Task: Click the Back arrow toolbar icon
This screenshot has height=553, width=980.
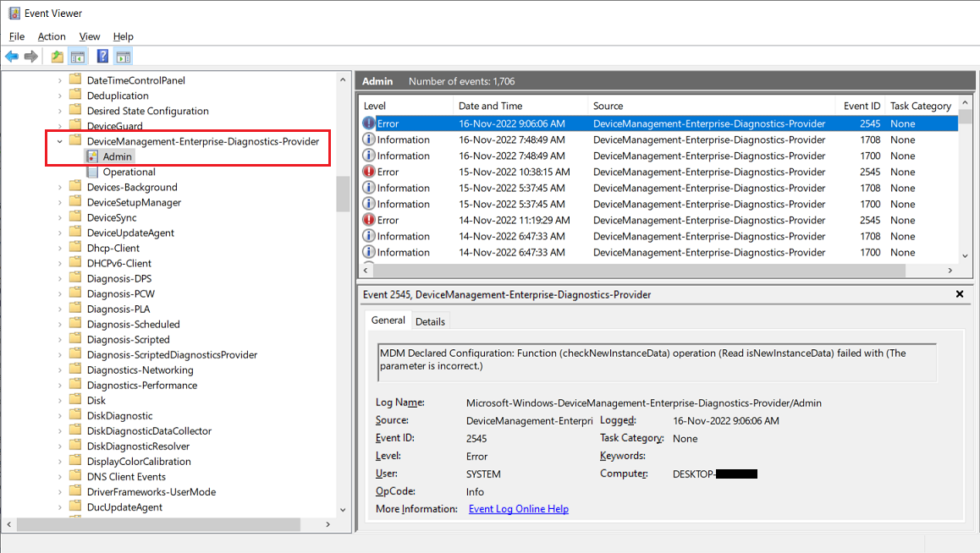Action: coord(12,57)
